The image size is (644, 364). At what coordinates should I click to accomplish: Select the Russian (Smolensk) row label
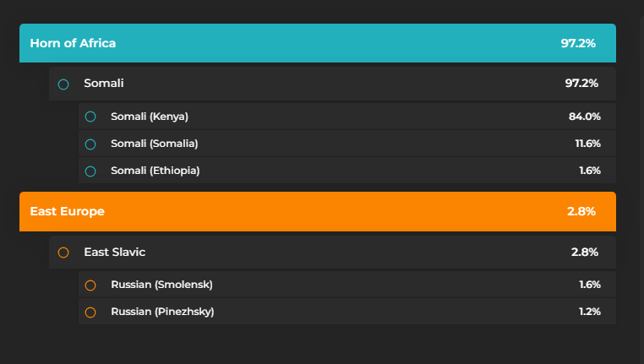point(160,285)
